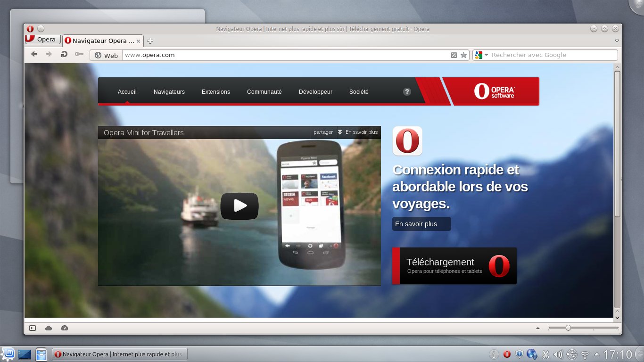Click the globe download tray icon
Image resolution: width=644 pixels, height=362 pixels.
[532, 354]
